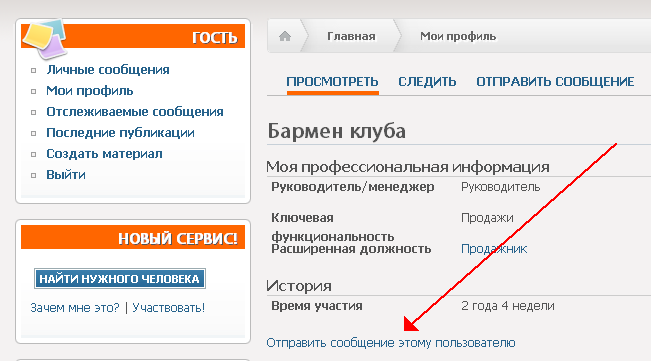
Task: Click the История section heading
Action: (x=299, y=286)
